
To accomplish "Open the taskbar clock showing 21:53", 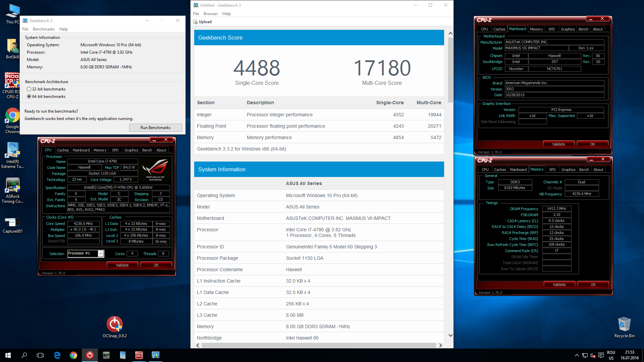I will (630, 355).
